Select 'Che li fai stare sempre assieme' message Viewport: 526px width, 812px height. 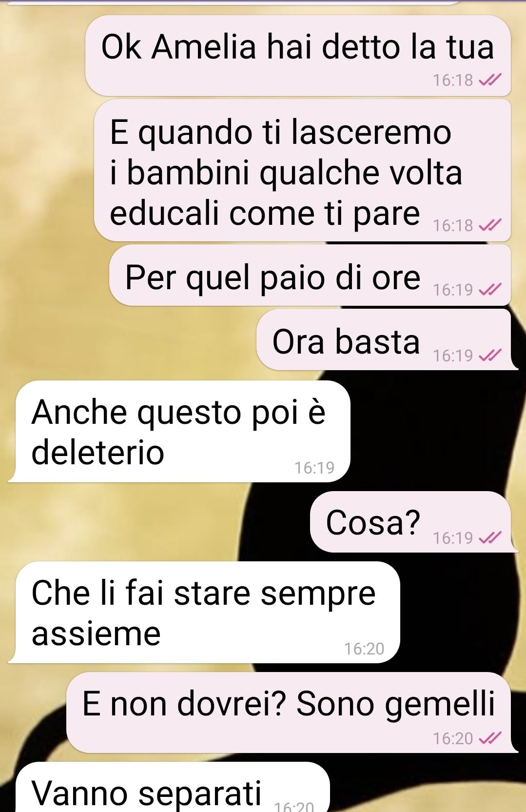point(204,613)
